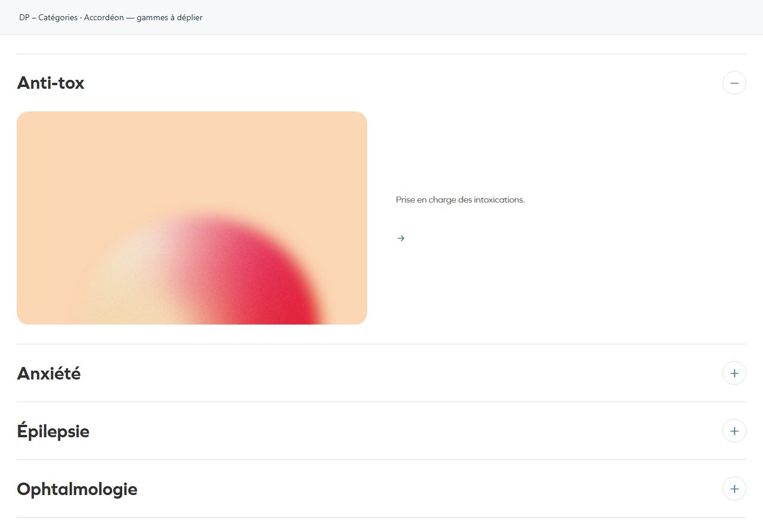This screenshot has width=763, height=532.
Task: Follow the arrow icon below the intoxications text
Action: click(x=401, y=238)
